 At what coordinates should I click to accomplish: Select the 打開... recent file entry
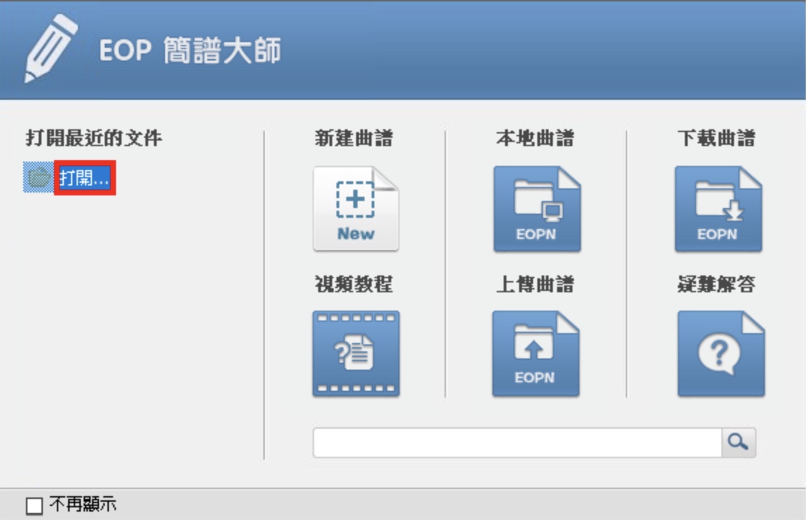pyautogui.click(x=84, y=178)
